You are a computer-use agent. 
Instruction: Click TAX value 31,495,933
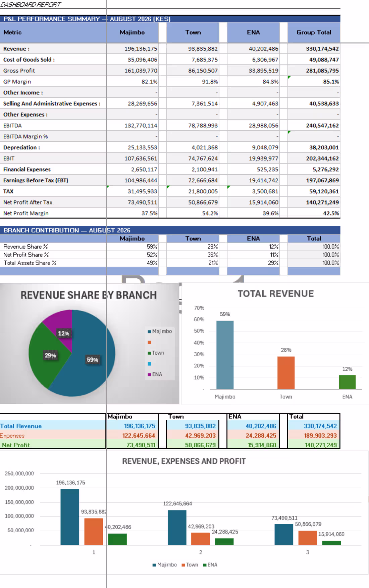(x=132, y=191)
